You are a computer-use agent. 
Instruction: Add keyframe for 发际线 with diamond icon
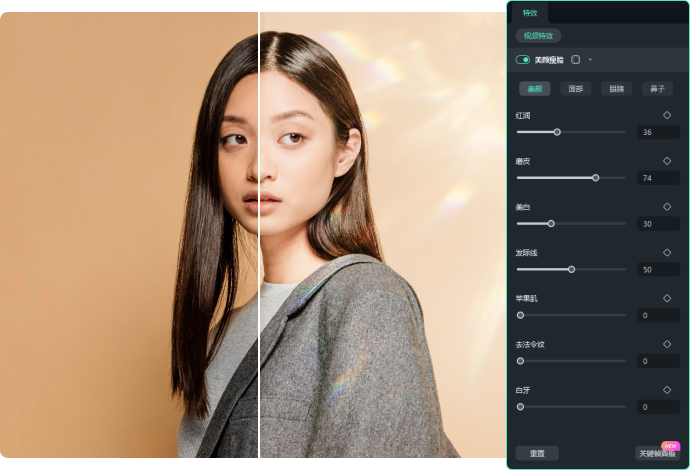[x=667, y=253]
